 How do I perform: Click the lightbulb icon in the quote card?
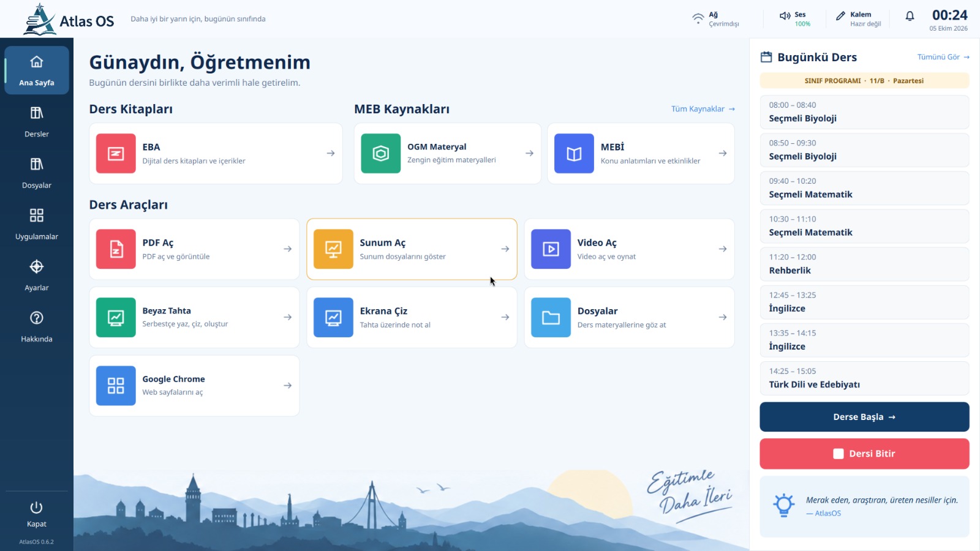(x=783, y=505)
